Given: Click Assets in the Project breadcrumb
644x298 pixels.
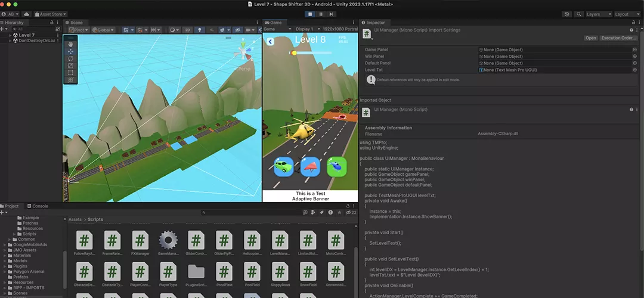Looking at the screenshot, I should (75, 219).
